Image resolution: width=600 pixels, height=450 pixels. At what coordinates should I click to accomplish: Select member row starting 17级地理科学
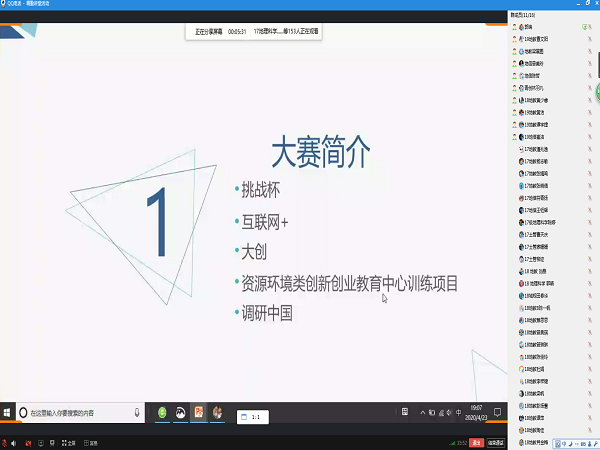(x=554, y=222)
